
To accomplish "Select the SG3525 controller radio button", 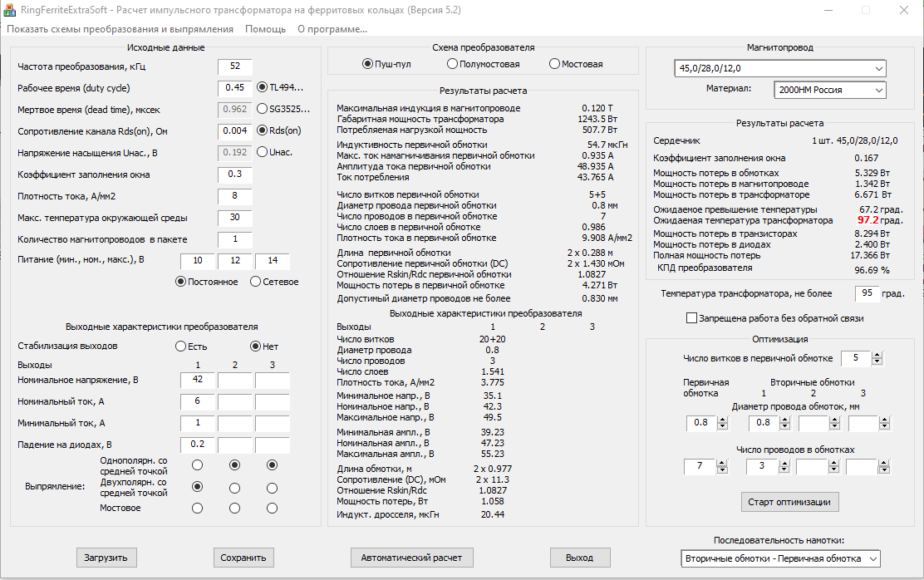I will coord(263,109).
